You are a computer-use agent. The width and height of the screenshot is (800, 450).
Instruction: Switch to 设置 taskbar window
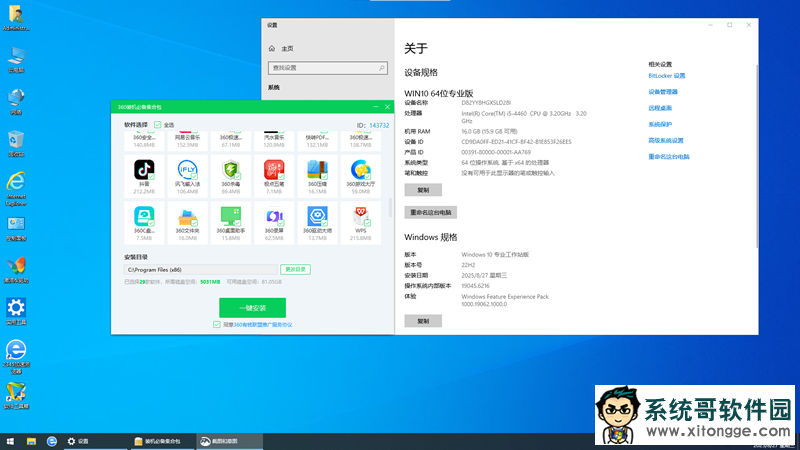[x=95, y=441]
